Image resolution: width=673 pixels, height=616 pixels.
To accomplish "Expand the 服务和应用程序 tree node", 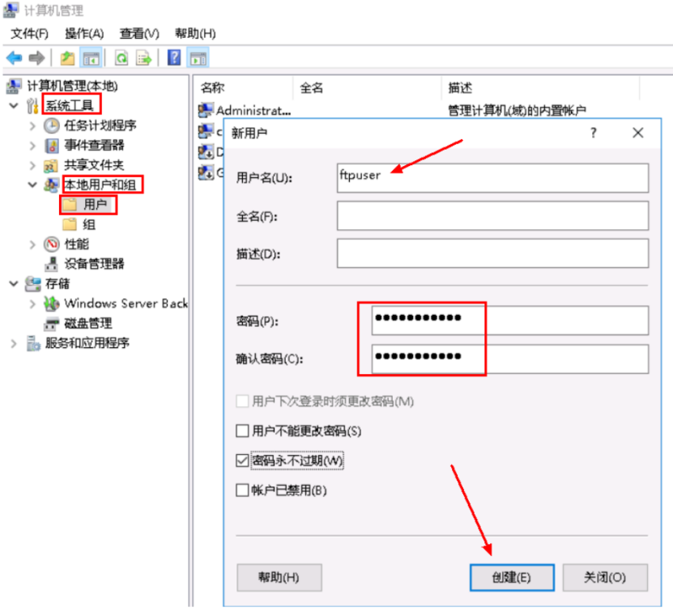I will click(14, 343).
